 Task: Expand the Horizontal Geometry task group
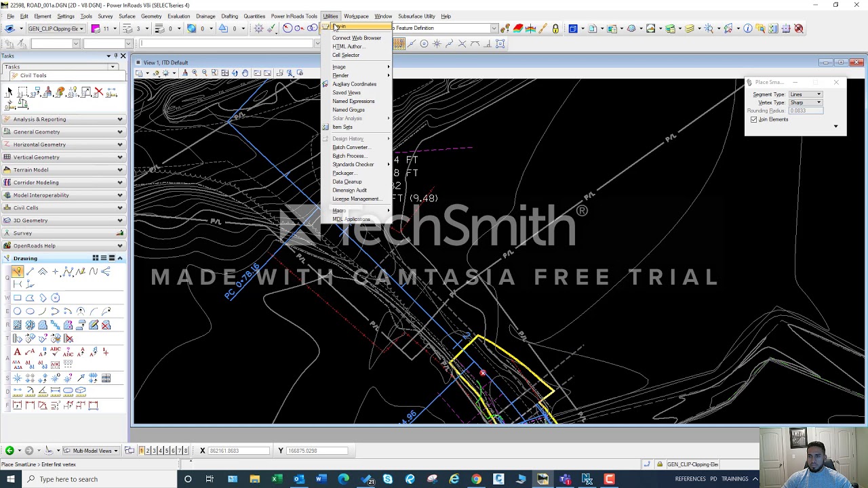(62, 144)
